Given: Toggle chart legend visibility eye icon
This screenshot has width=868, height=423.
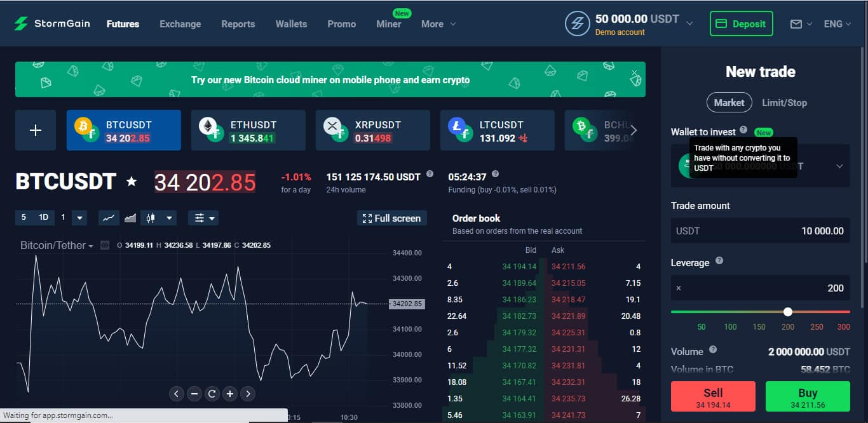Looking at the screenshot, I should pyautogui.click(x=105, y=245).
